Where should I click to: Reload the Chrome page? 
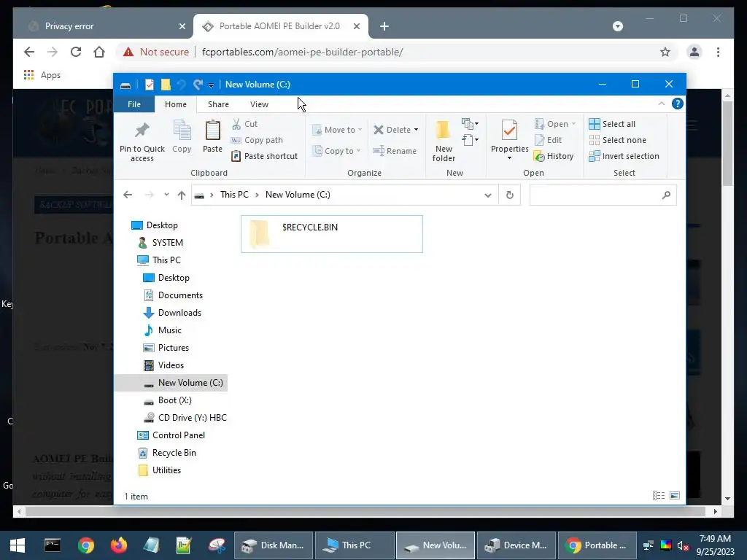tap(76, 52)
